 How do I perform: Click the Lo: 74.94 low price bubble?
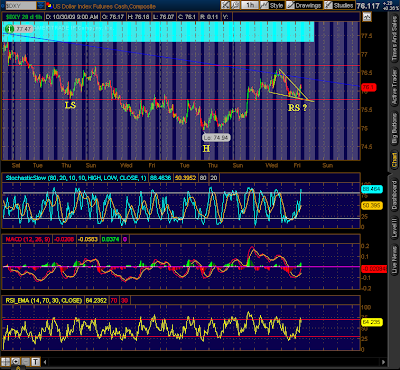click(x=216, y=137)
